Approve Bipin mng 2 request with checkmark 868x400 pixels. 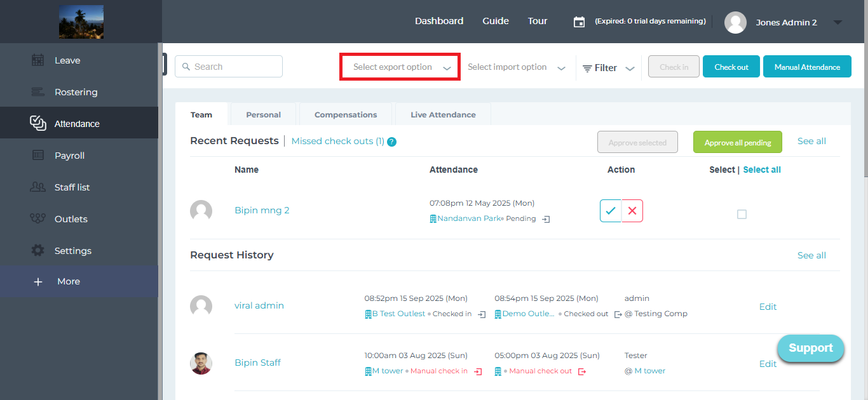click(x=611, y=211)
